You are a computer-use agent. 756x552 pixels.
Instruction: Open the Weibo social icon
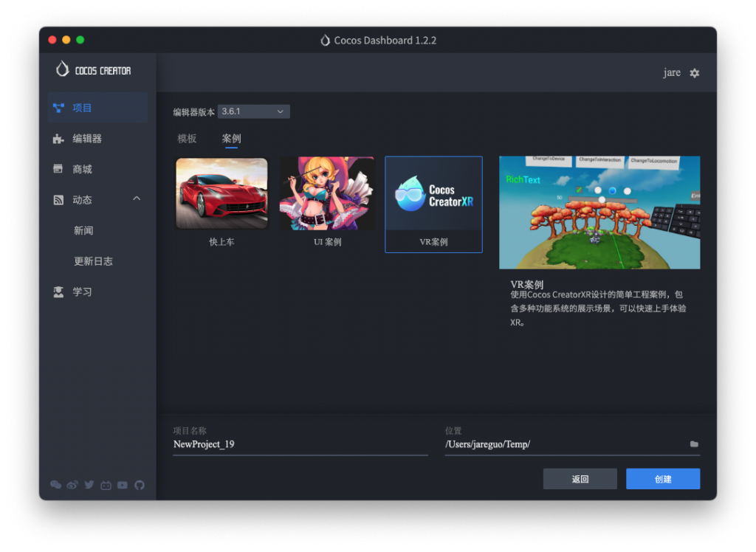[x=72, y=485]
